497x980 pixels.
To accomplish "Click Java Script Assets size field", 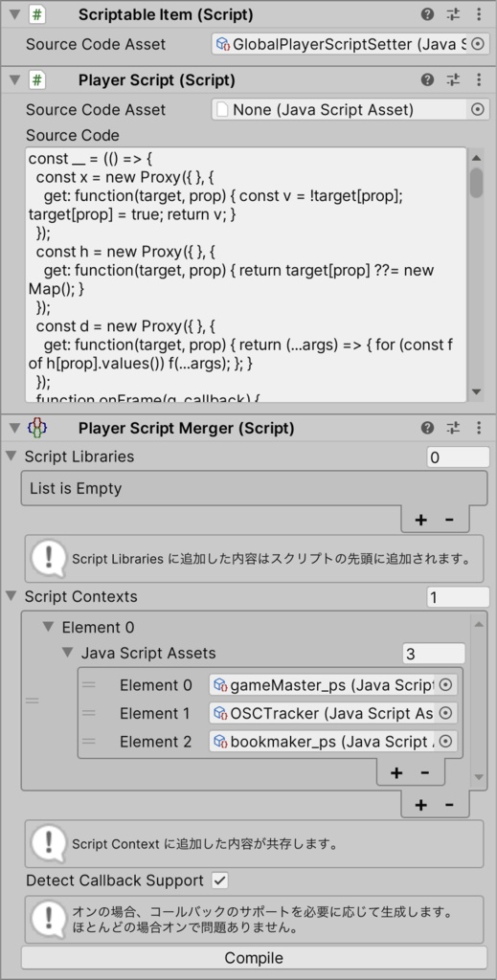I will tap(433, 654).
